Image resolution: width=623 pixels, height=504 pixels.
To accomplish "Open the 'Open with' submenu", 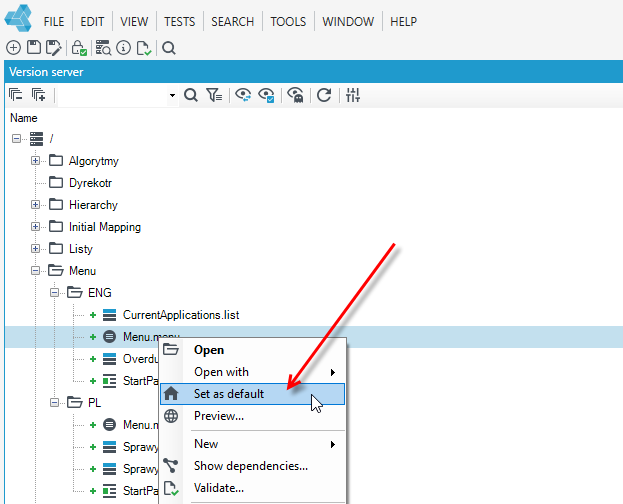I will (x=253, y=372).
